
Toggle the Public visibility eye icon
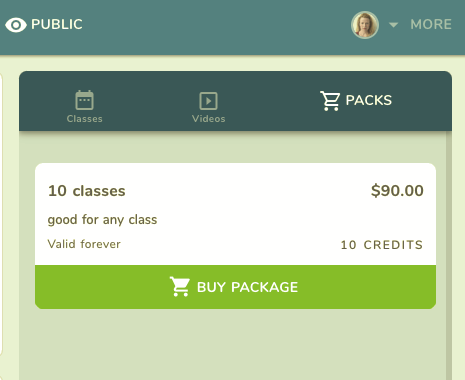click(16, 25)
